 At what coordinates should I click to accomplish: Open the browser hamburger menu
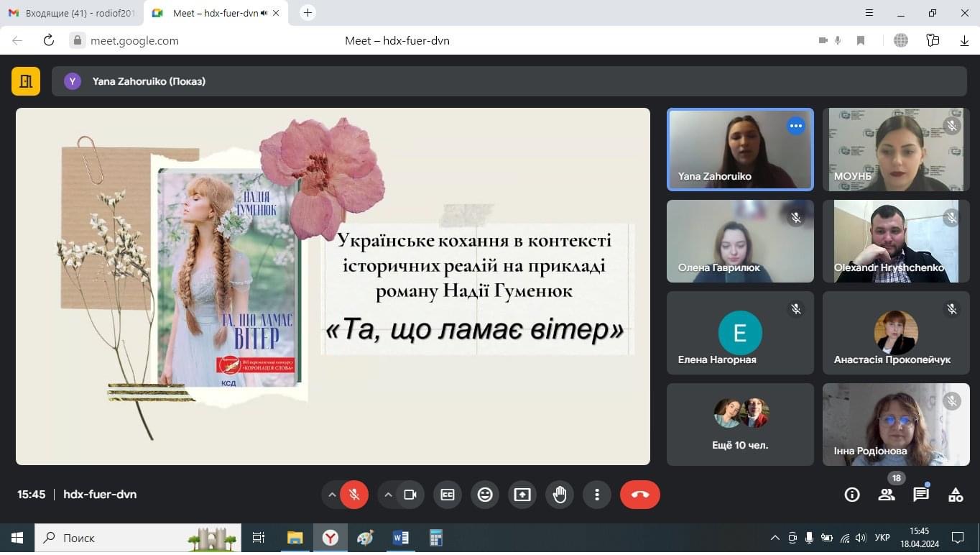point(869,13)
